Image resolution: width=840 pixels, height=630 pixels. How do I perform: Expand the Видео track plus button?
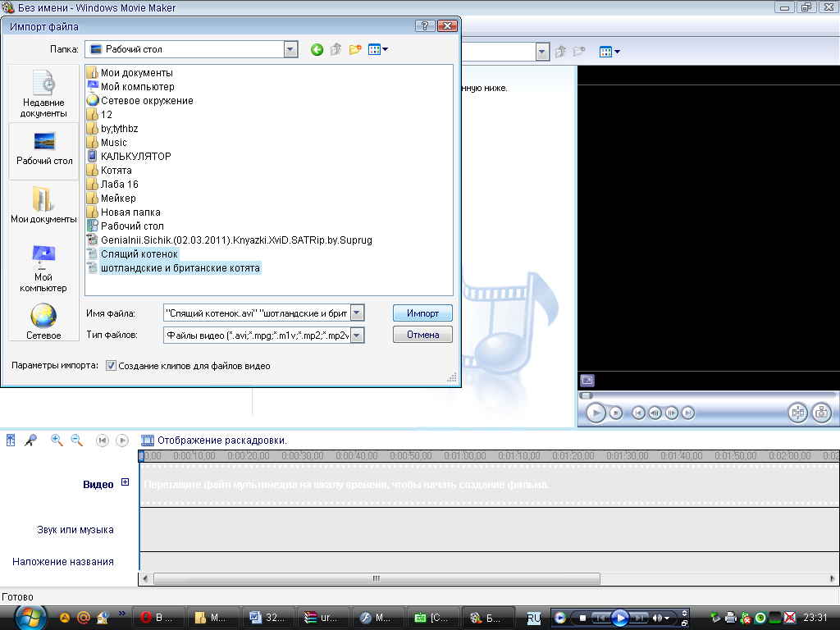(125, 482)
